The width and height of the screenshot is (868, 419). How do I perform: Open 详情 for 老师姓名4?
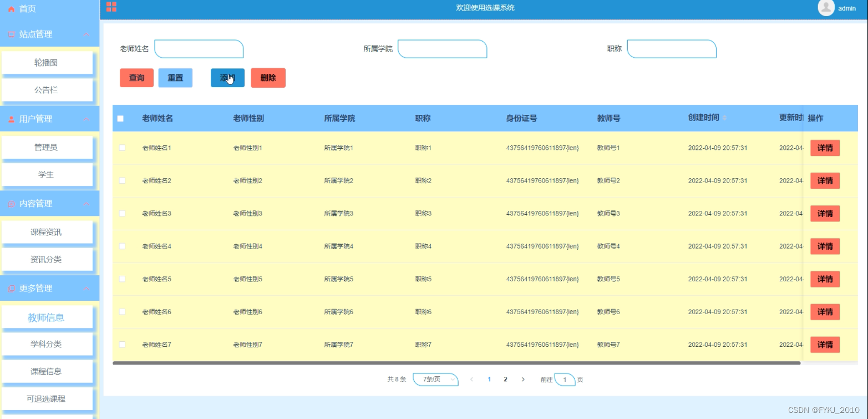coord(825,246)
